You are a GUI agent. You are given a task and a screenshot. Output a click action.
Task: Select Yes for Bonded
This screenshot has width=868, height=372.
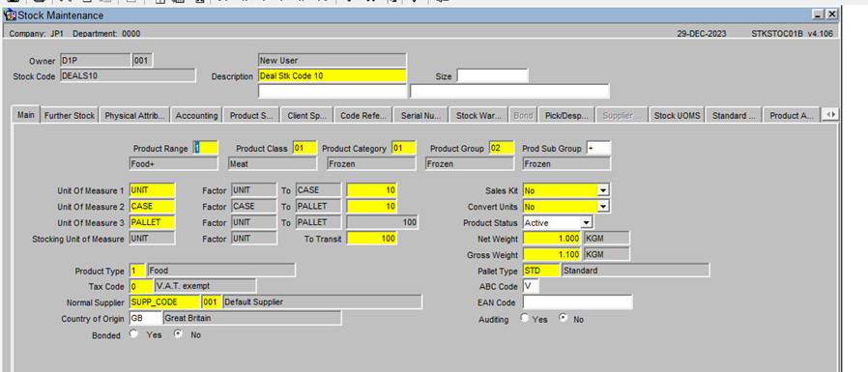(133, 334)
